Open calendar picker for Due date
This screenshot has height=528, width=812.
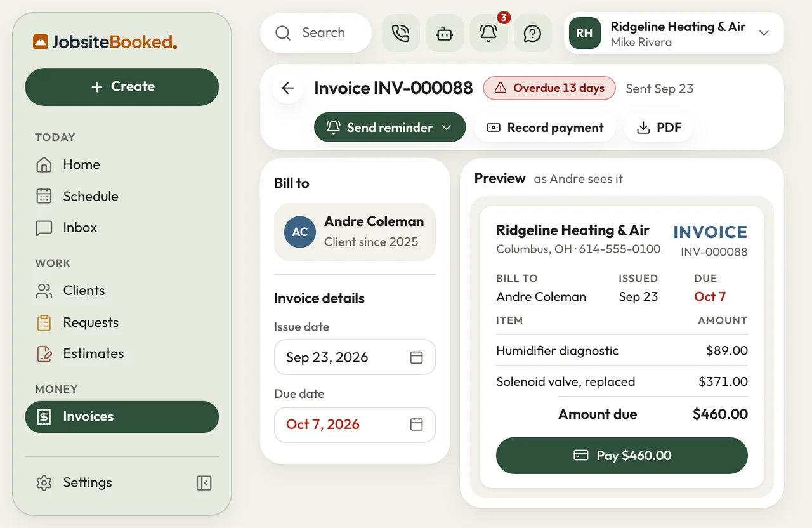tap(416, 425)
